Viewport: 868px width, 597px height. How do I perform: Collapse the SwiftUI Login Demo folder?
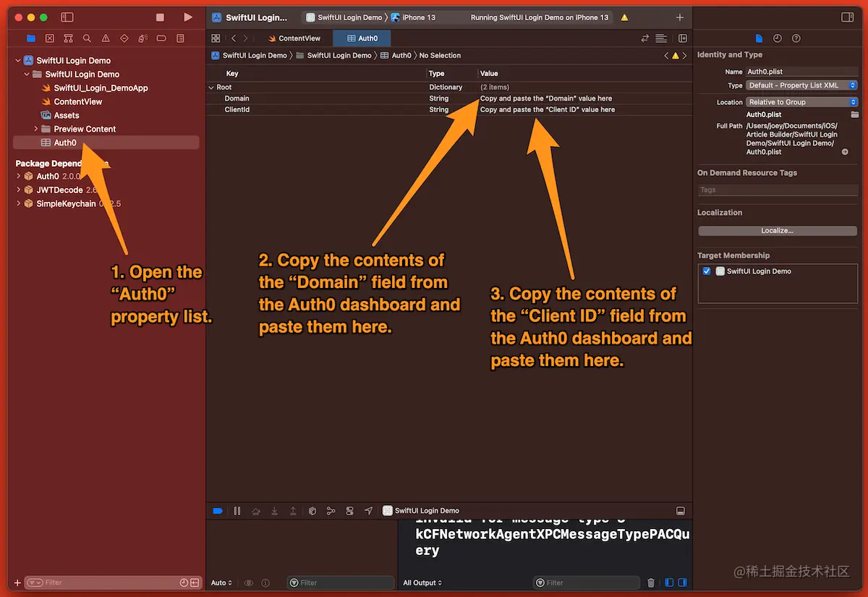click(x=27, y=75)
